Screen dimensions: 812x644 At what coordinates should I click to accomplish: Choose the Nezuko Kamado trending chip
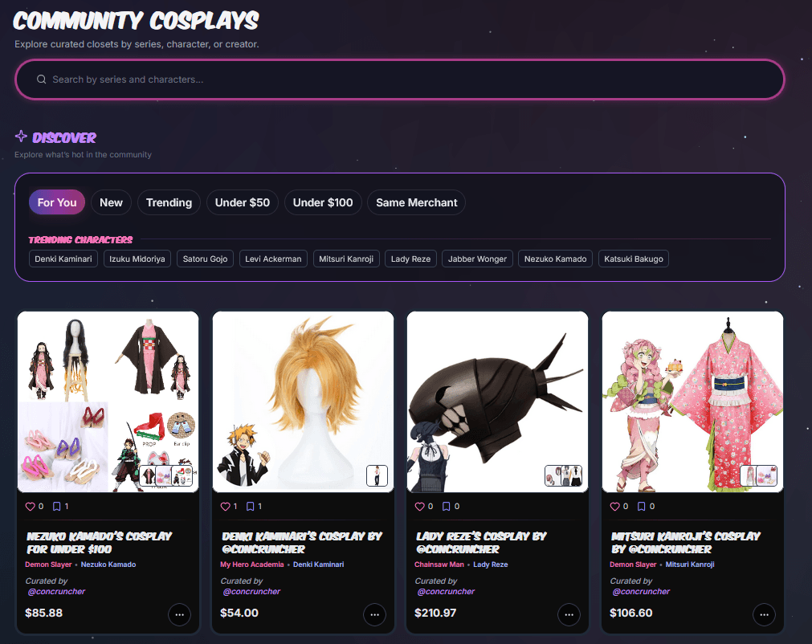click(555, 259)
